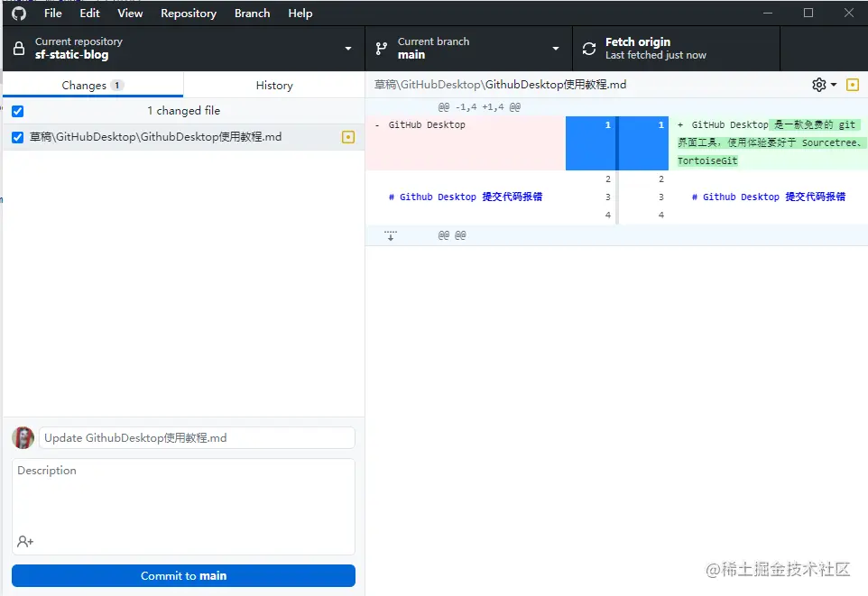868x596 pixels.
Task: Toggle the select-all changed files checkbox
Action: pos(18,111)
